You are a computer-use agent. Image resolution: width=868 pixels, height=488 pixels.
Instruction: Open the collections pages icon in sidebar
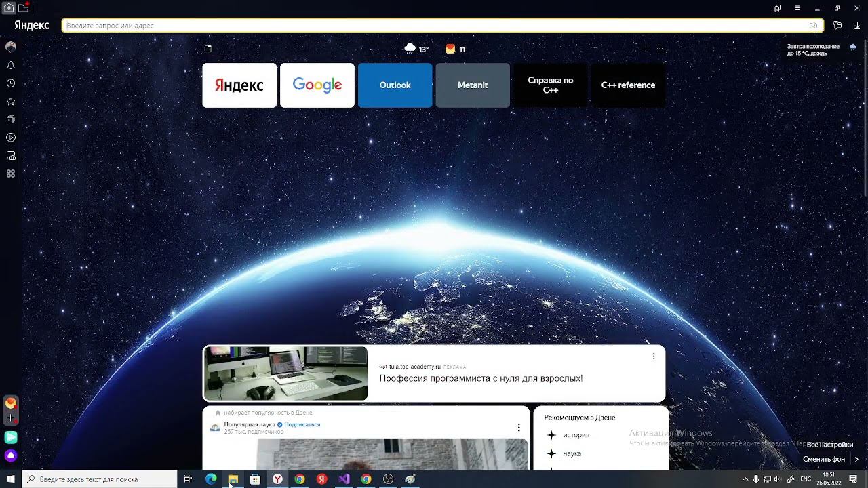[x=11, y=120]
